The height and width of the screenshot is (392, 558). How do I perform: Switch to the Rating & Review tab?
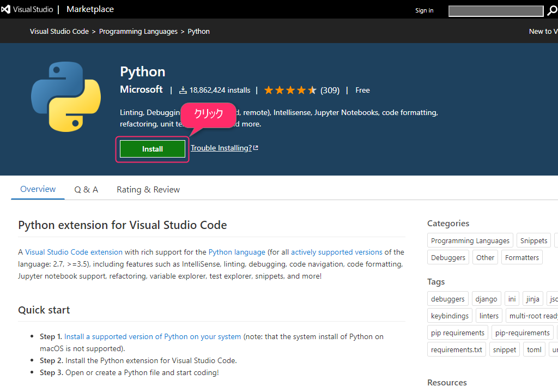click(148, 189)
